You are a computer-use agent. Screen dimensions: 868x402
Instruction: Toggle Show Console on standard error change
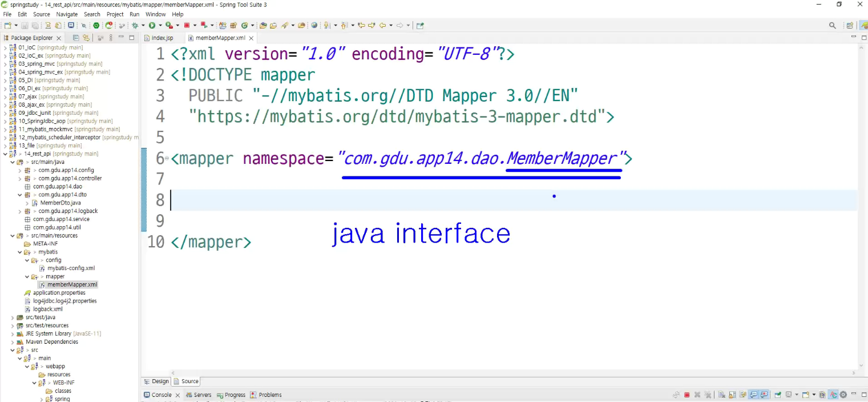point(765,395)
